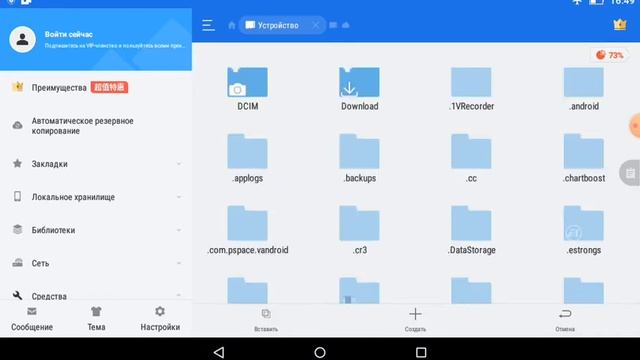Viewport: 640px width, 360px height.
Task: Open Настройки settings
Action: (160, 319)
